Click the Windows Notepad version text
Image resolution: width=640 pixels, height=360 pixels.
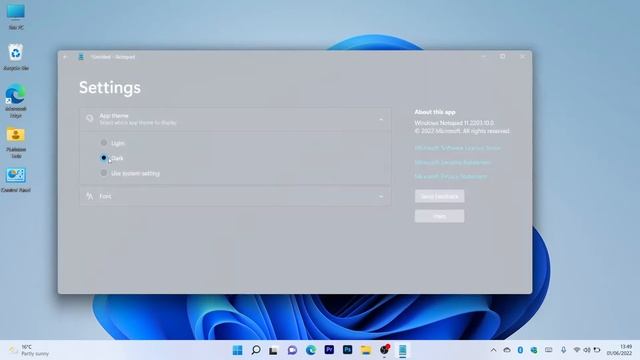(x=454, y=123)
